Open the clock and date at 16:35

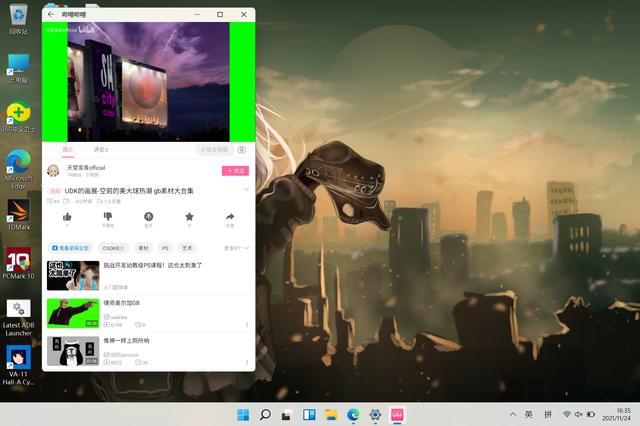616,414
